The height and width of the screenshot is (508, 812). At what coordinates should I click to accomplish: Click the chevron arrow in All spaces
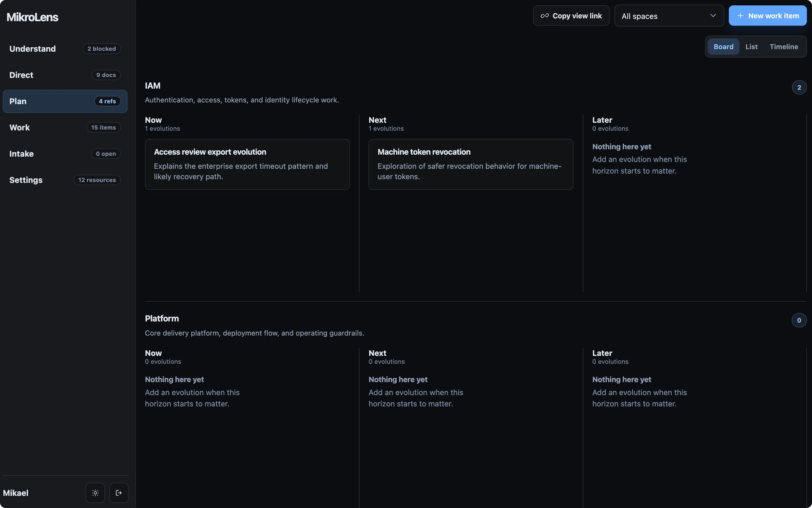[713, 16]
